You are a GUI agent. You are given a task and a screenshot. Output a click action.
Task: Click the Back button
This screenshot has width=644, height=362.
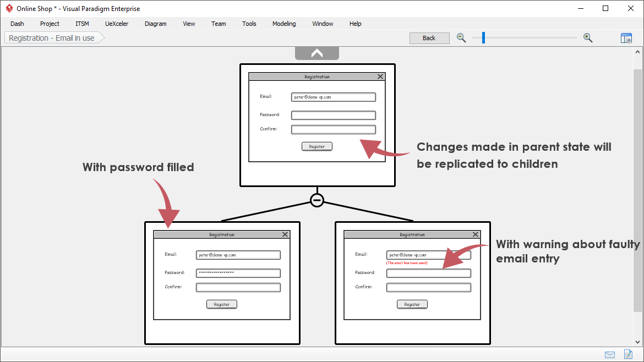[x=429, y=38]
